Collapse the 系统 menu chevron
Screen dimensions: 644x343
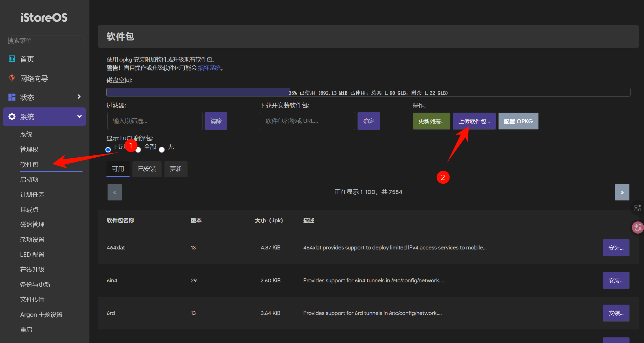click(79, 116)
